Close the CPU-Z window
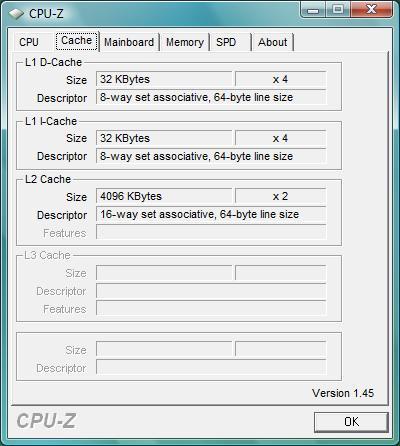Viewport: 400px width, 446px height. 371,10
